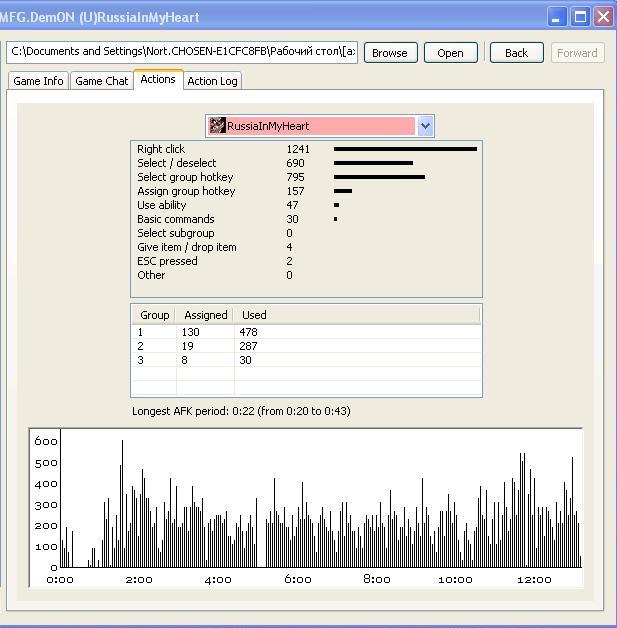Go Back using the Back button
Screen dimensions: 617x628
click(516, 53)
